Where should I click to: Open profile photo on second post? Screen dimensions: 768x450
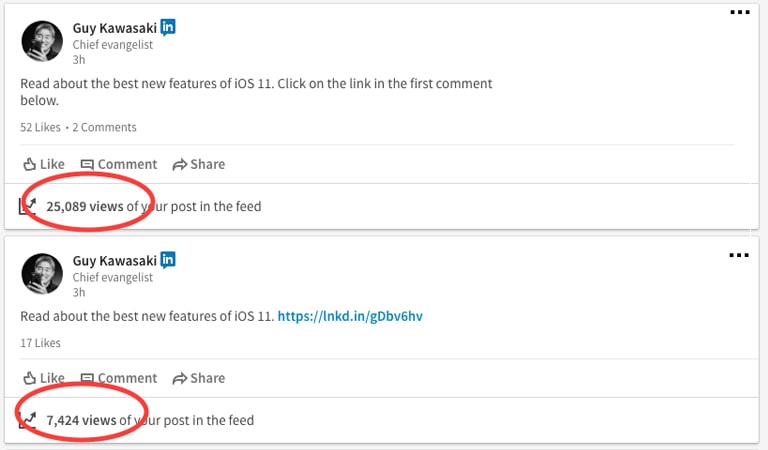(x=42, y=274)
